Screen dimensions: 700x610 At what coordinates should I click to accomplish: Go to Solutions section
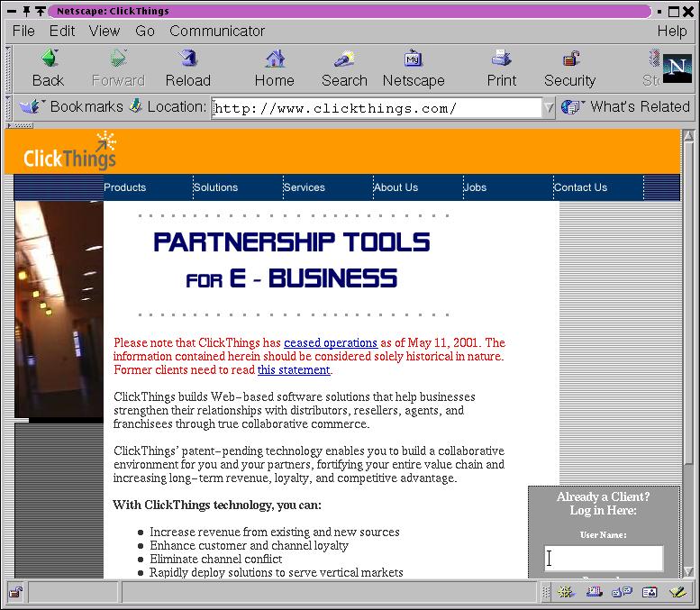click(215, 187)
